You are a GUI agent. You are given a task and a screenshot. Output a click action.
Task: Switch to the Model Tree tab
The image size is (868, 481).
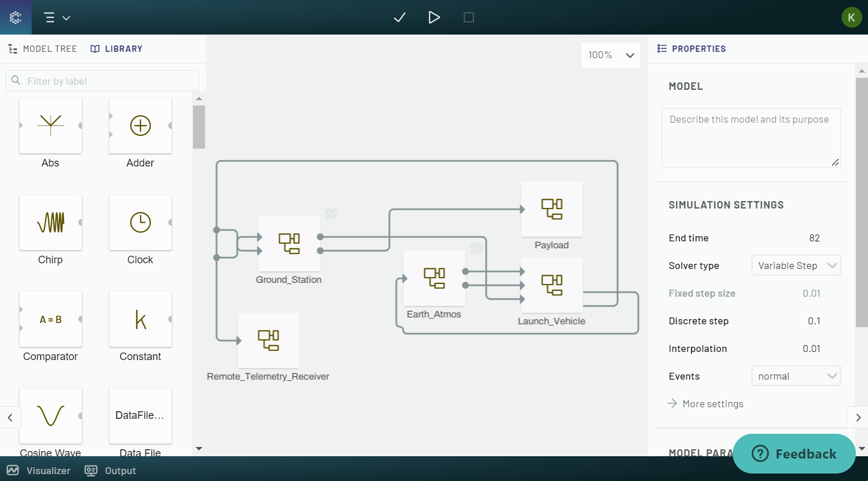point(43,48)
